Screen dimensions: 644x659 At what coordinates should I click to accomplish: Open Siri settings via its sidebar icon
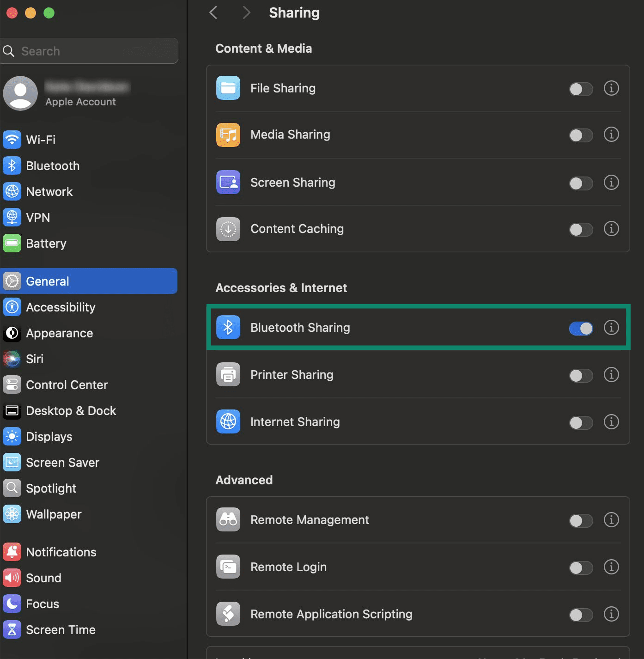point(12,359)
